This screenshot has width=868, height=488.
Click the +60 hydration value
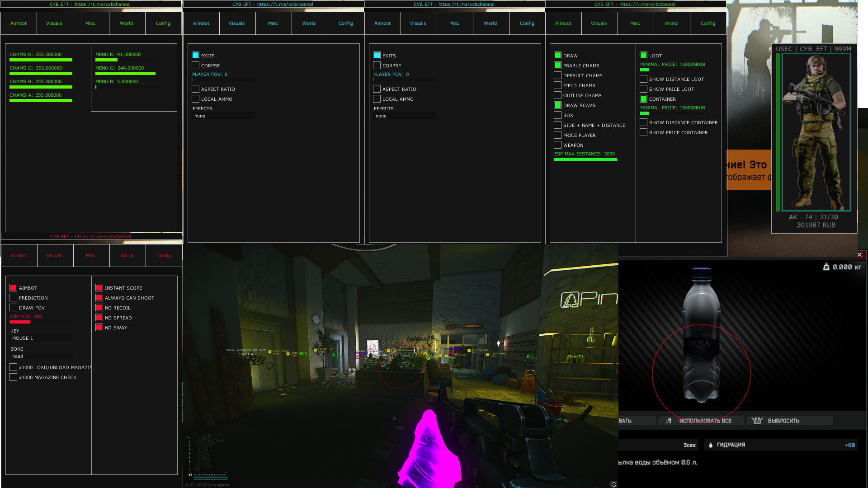tap(849, 445)
